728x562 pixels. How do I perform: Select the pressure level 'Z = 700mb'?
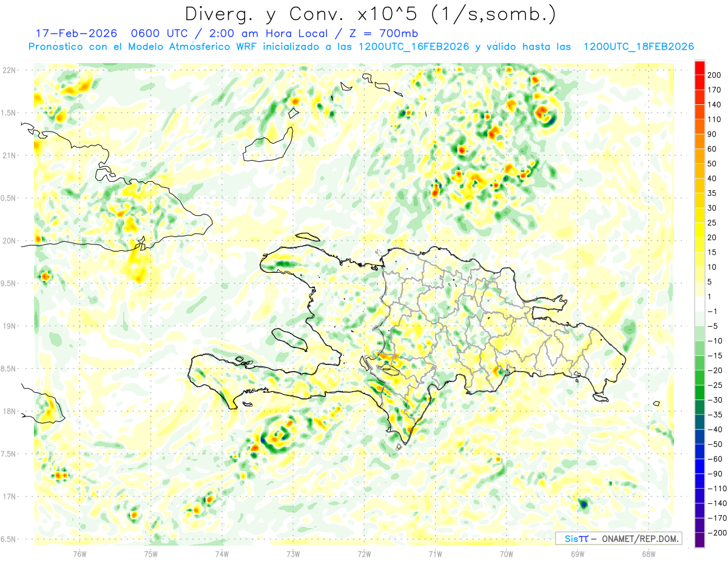click(x=383, y=33)
